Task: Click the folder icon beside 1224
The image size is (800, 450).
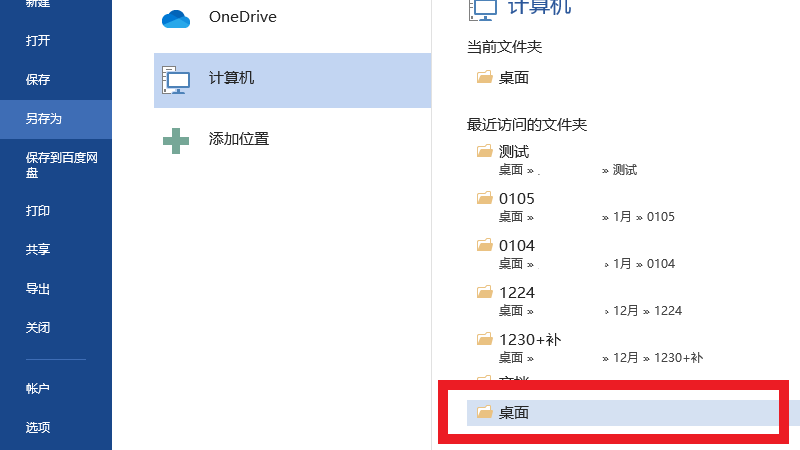Action: [485, 293]
